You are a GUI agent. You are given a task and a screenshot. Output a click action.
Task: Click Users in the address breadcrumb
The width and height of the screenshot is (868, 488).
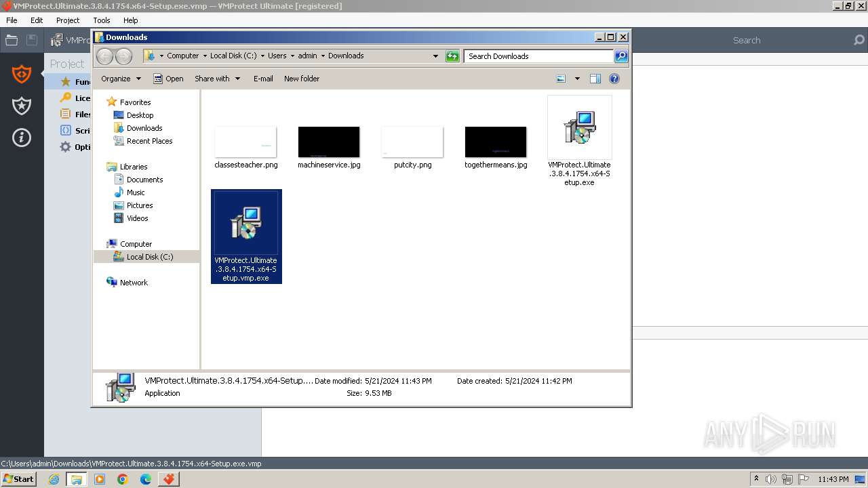coord(277,56)
